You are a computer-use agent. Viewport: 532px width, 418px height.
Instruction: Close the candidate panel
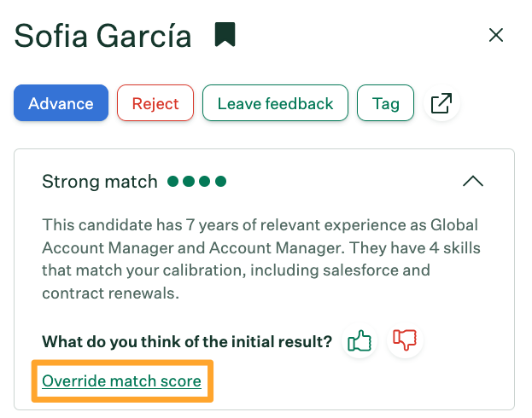(495, 35)
